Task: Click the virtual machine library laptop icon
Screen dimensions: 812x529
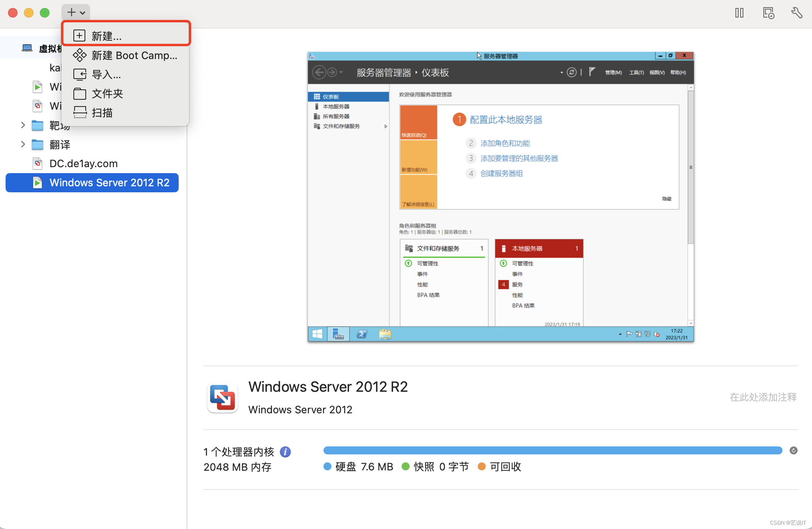Action: (27, 48)
